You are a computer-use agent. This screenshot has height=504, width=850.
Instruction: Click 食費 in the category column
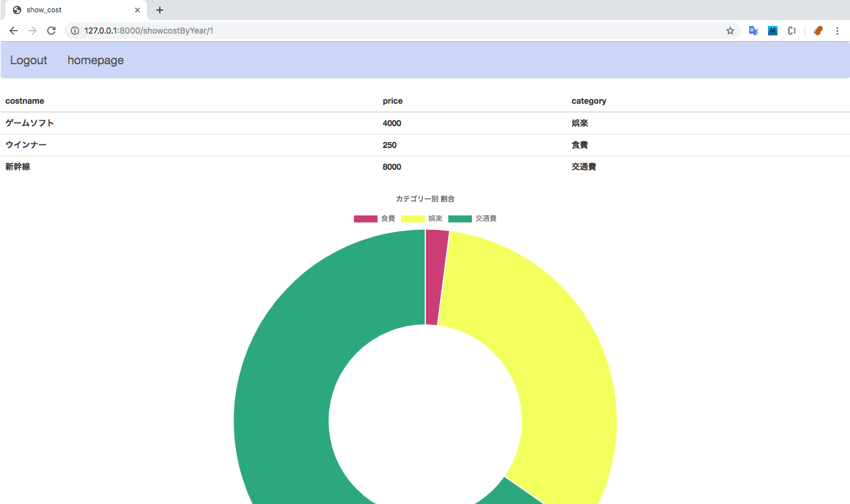[x=580, y=144]
